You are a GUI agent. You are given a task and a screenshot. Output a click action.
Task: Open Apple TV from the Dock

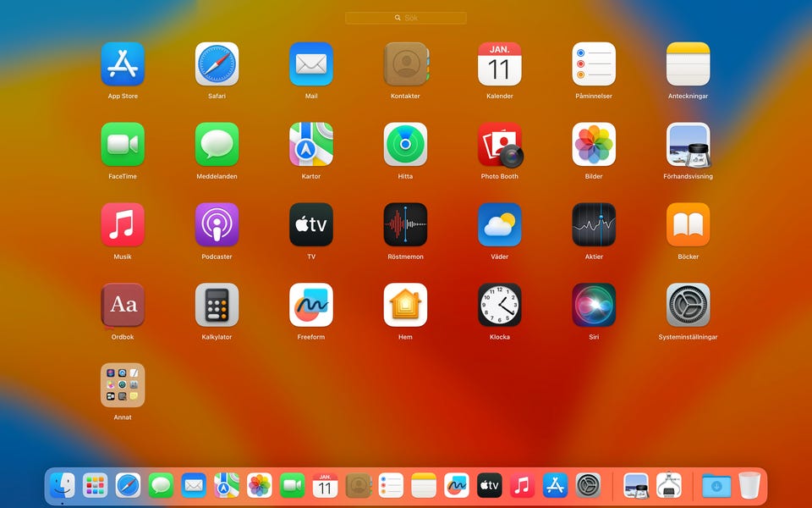point(490,486)
